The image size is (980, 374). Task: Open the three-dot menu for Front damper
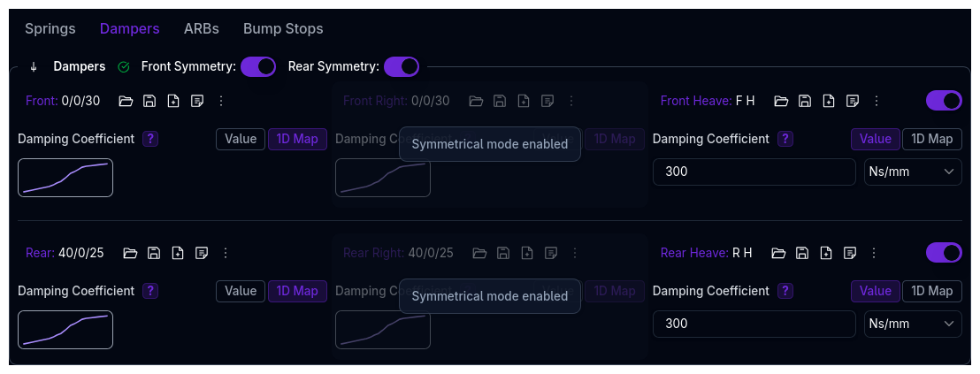pyautogui.click(x=221, y=101)
